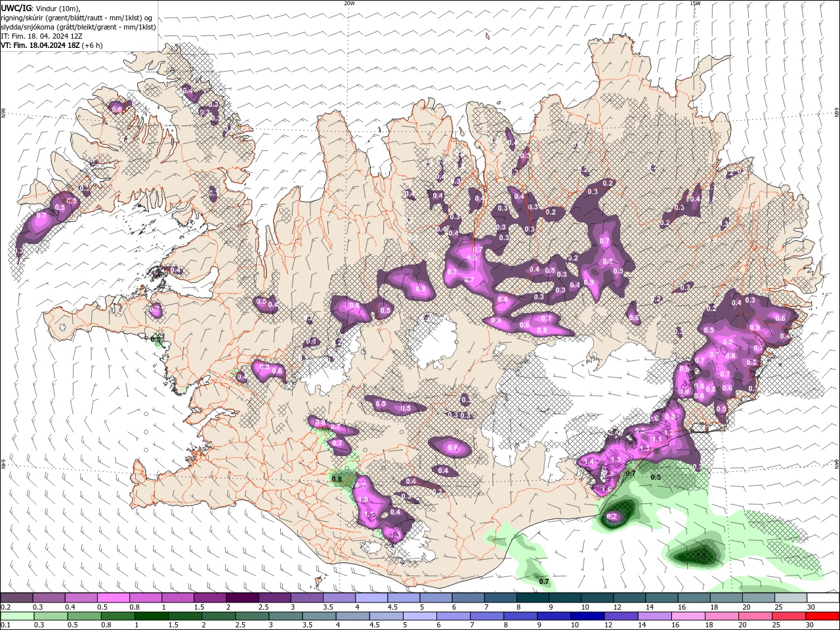Click the deep blue 10 swatch in lower legend
The height and width of the screenshot is (630, 840).
click(x=588, y=616)
